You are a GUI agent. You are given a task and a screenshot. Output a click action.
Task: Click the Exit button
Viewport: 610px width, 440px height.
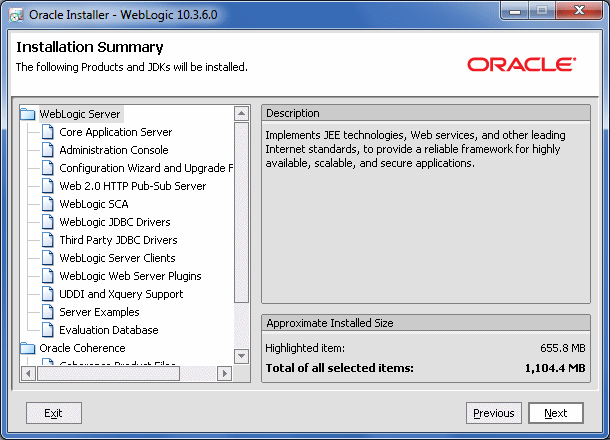tap(54, 413)
